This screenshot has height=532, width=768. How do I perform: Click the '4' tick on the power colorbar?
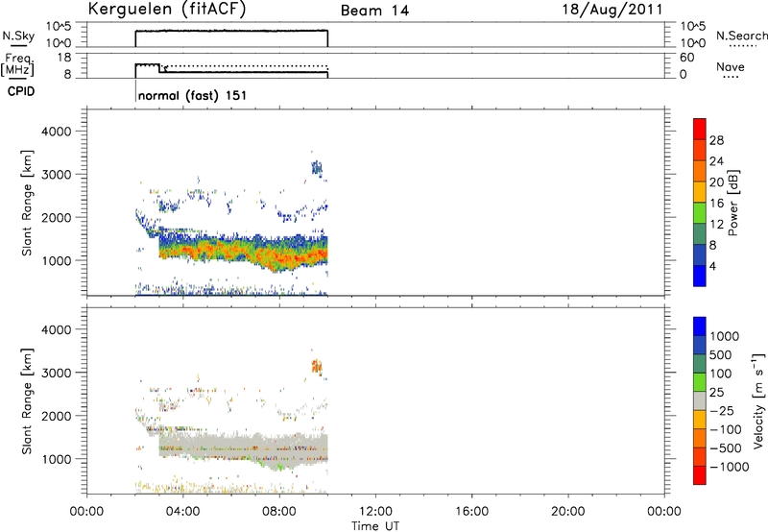712,266
